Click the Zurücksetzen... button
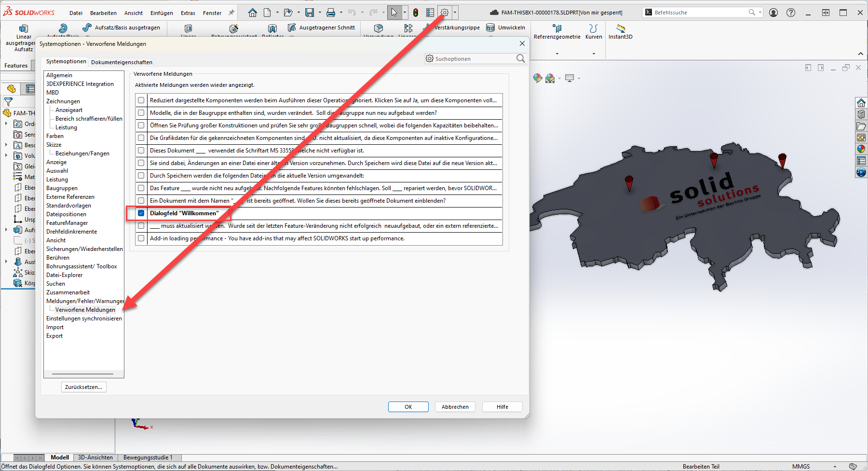The image size is (868, 471). (x=83, y=387)
